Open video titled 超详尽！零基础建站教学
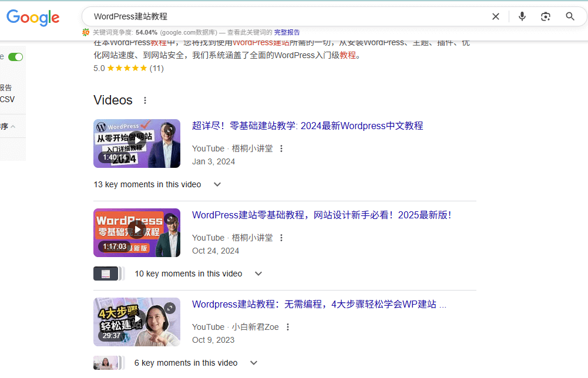Image resolution: width=588 pixels, height=378 pixels. pyautogui.click(x=307, y=126)
